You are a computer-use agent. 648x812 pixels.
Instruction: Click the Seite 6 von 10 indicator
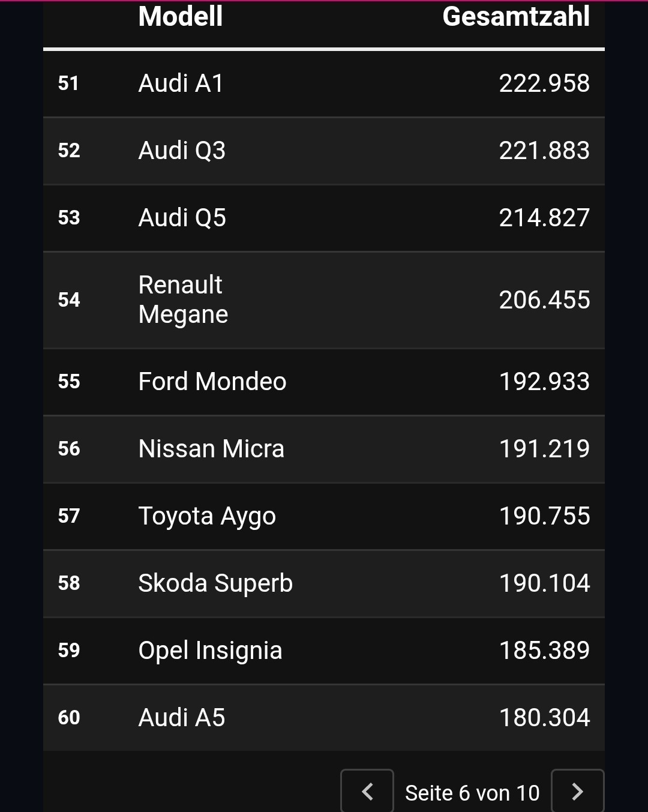(x=472, y=793)
